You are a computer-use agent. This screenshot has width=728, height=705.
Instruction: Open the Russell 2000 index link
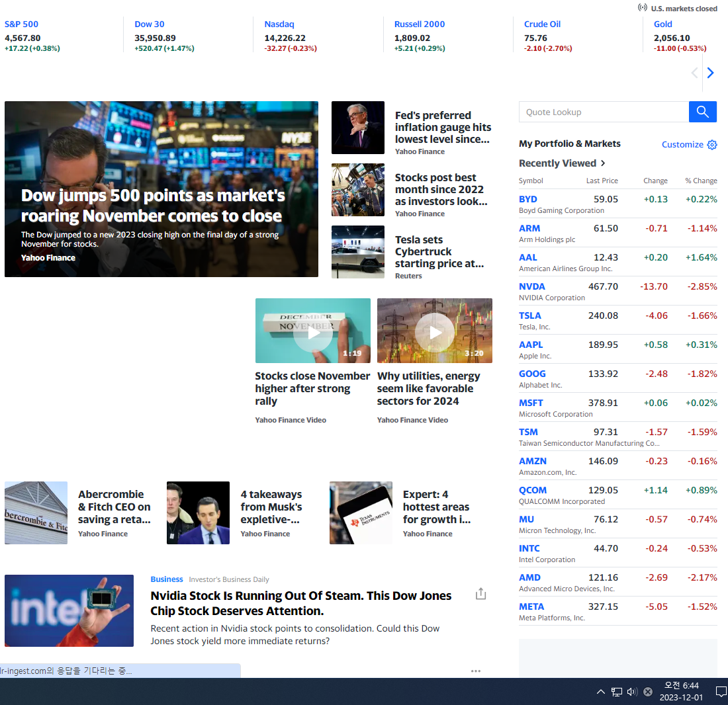point(419,24)
